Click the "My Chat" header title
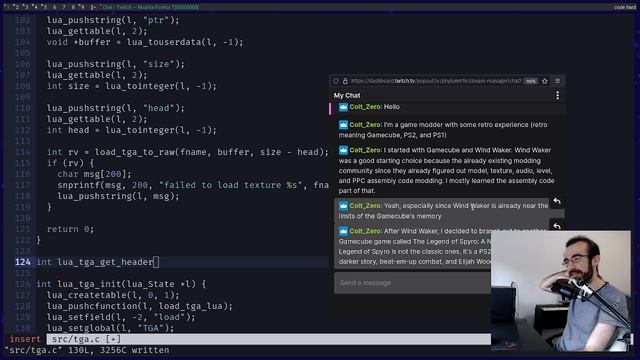 (x=347, y=96)
